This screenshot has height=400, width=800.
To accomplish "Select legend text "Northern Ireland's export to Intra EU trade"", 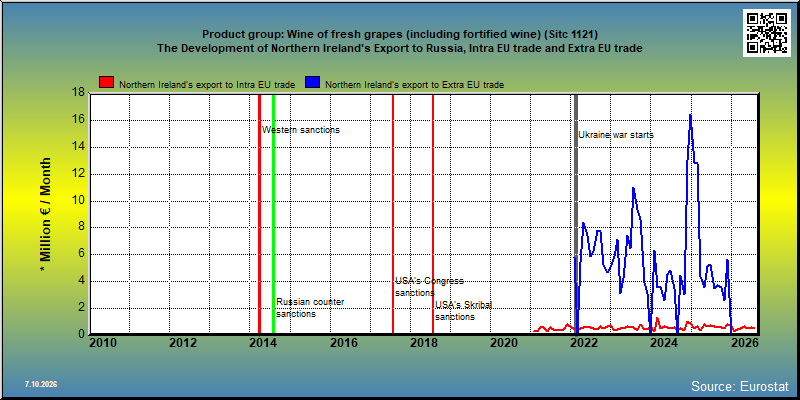I will pos(207,85).
